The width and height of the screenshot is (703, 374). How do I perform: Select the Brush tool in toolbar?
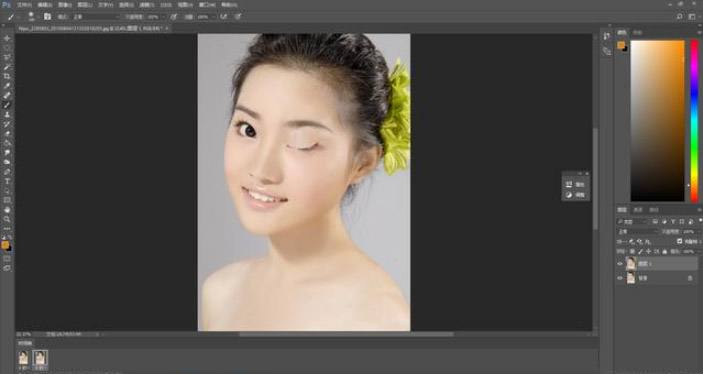(7, 104)
